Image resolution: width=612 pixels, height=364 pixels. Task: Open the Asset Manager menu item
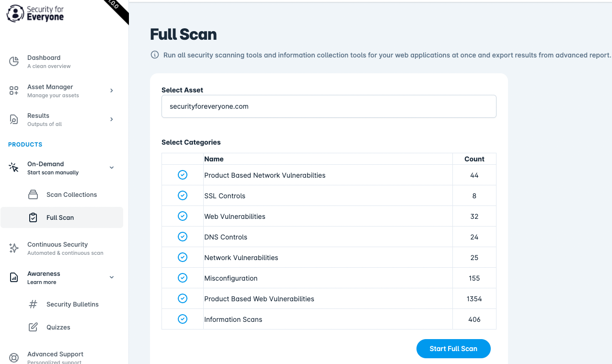62,91
